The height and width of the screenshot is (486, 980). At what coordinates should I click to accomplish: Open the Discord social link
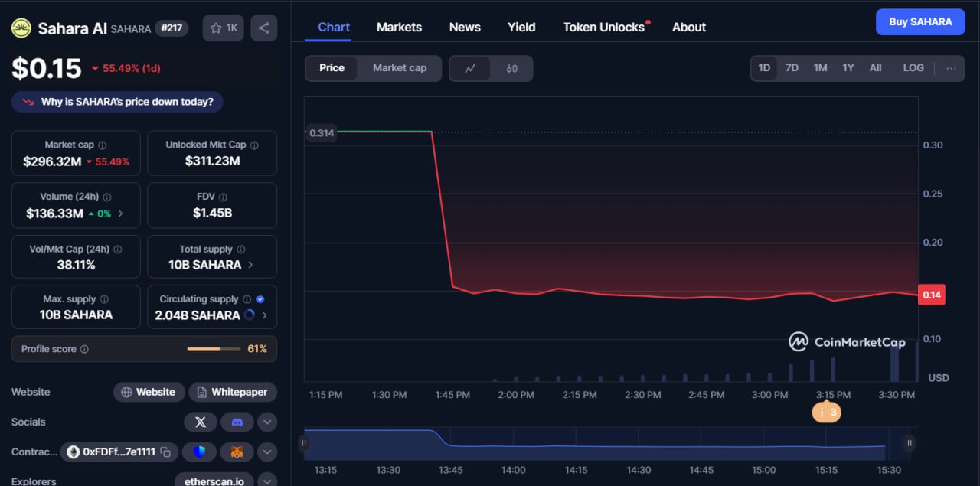pyautogui.click(x=237, y=422)
